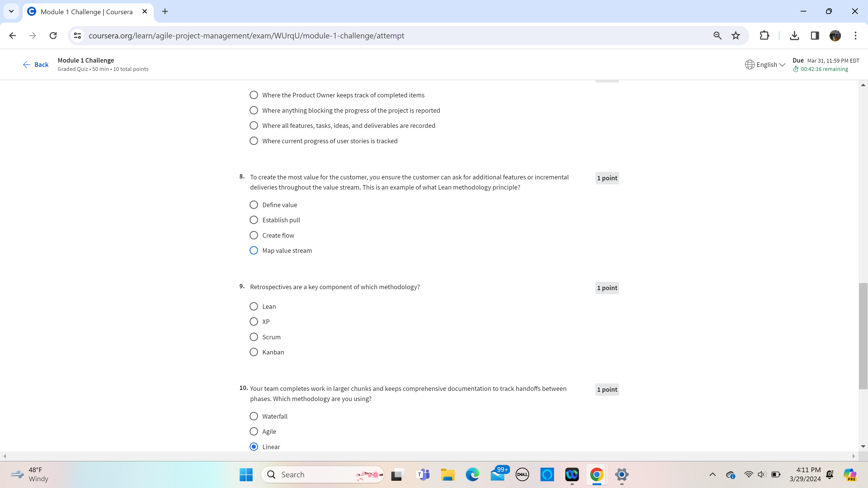Viewport: 868px width, 488px height.
Task: Show hidden system tray icons chevron
Action: 712,474
